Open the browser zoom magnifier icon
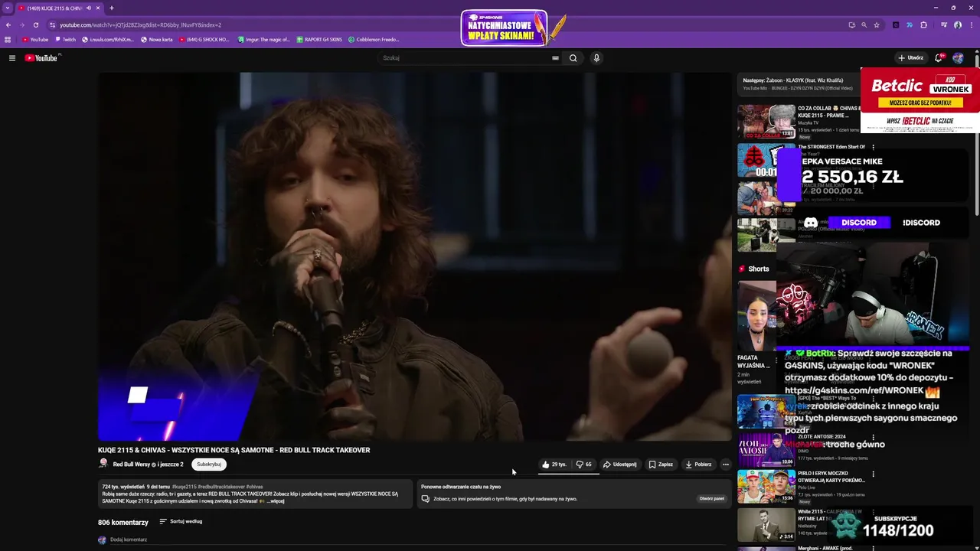This screenshot has width=980, height=551. (x=864, y=25)
